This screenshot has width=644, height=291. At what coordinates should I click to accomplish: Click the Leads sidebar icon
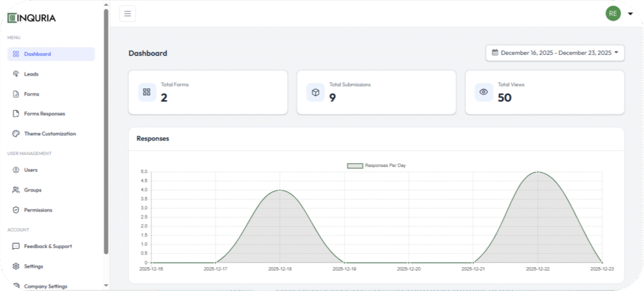(16, 74)
